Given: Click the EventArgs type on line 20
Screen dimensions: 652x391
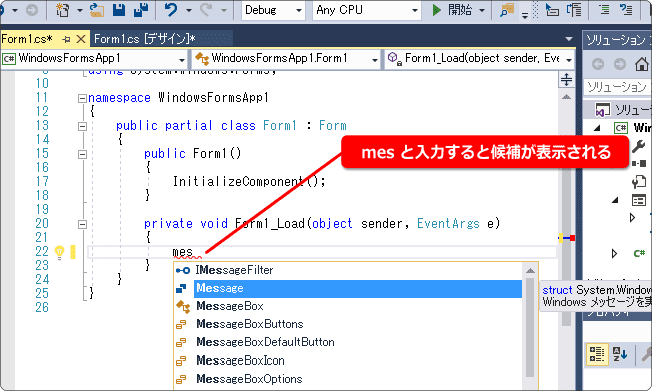Looking at the screenshot, I should click(x=448, y=224).
